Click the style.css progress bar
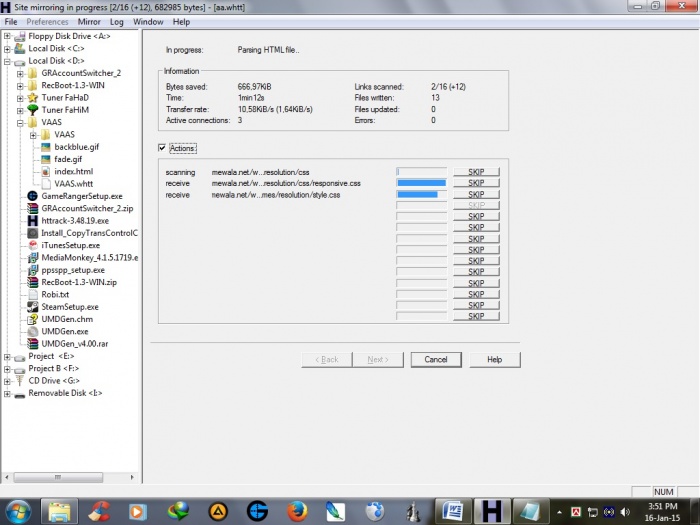 click(x=421, y=195)
